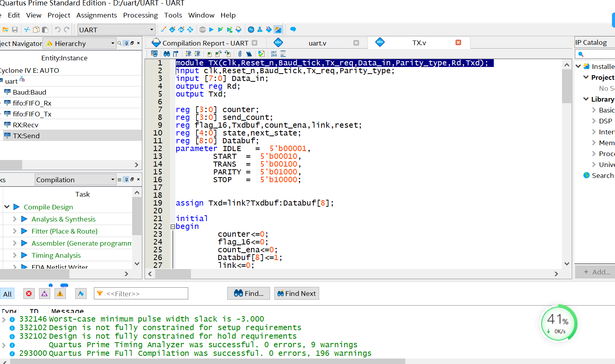Select TX:Send in hierarchy
The width and height of the screenshot is (615, 364).
coord(26,136)
